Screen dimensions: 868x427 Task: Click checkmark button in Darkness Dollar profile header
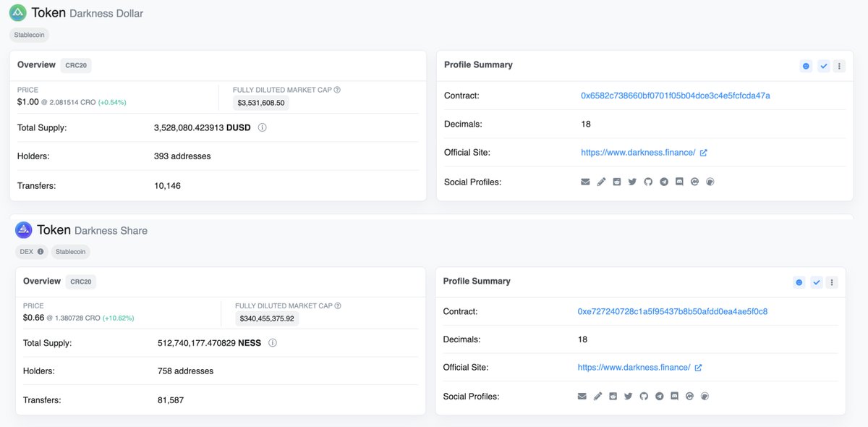(823, 66)
